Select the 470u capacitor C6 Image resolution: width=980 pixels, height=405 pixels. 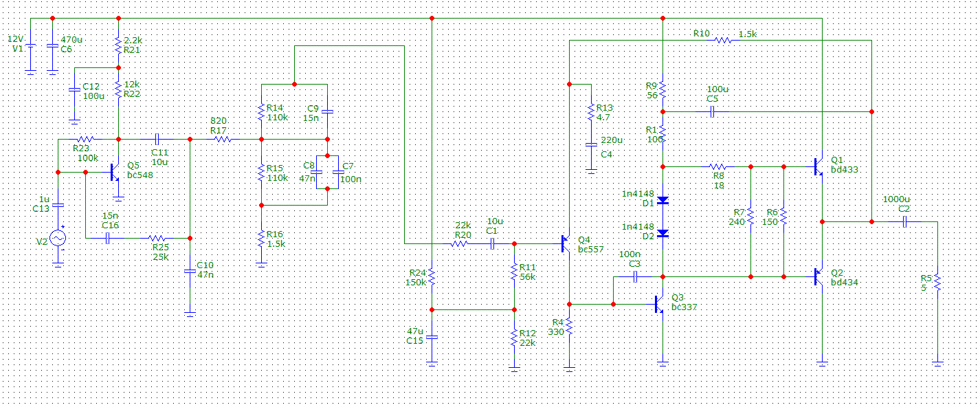(x=52, y=46)
